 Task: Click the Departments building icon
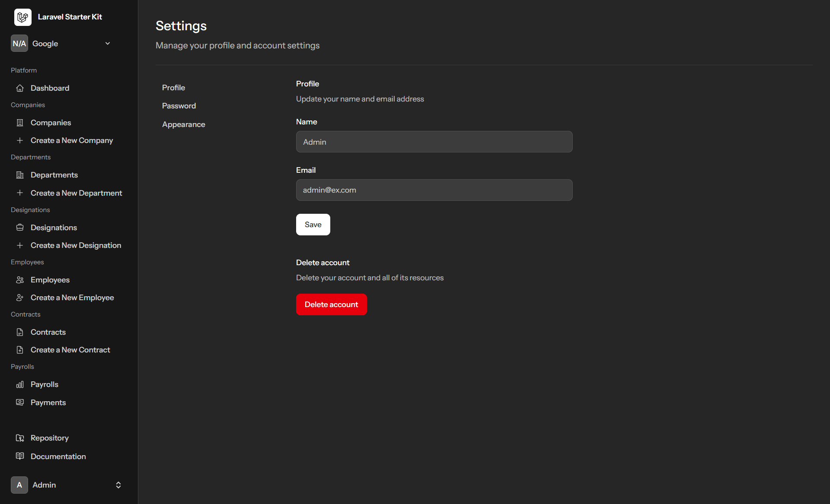(x=20, y=175)
